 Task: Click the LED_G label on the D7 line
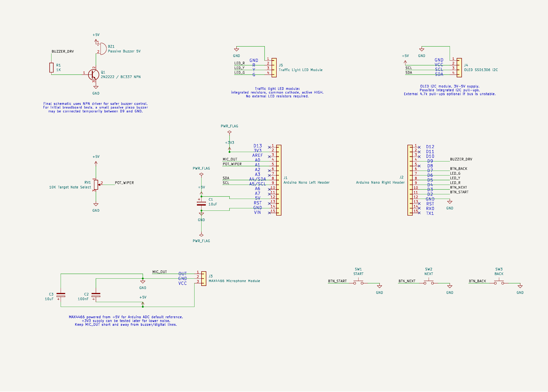coord(455,173)
